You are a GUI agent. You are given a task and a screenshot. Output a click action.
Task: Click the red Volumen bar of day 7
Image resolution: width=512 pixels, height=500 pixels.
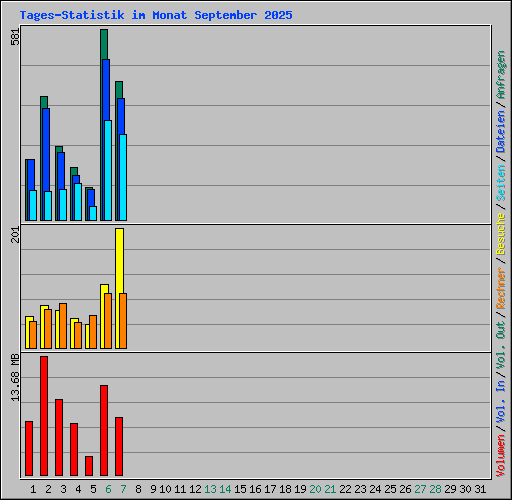119,446
